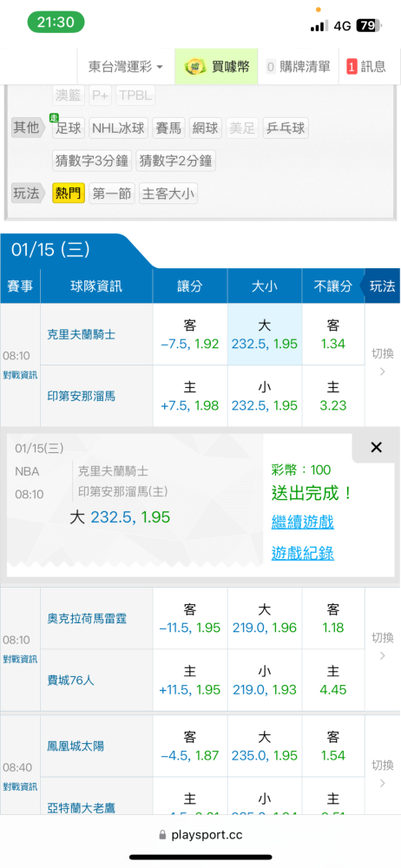Pick 主 3.23 moneyline for Pacers
401x868 pixels.
click(333, 396)
